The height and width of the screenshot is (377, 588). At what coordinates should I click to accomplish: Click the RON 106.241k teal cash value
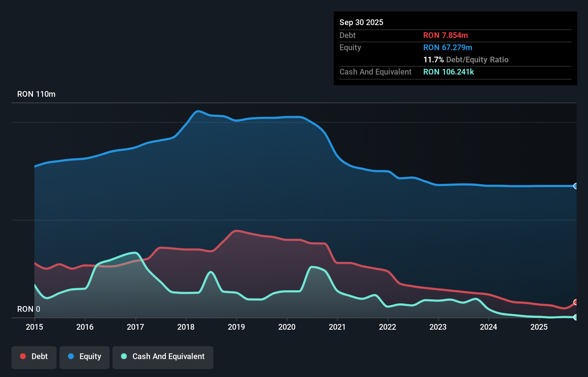click(449, 72)
